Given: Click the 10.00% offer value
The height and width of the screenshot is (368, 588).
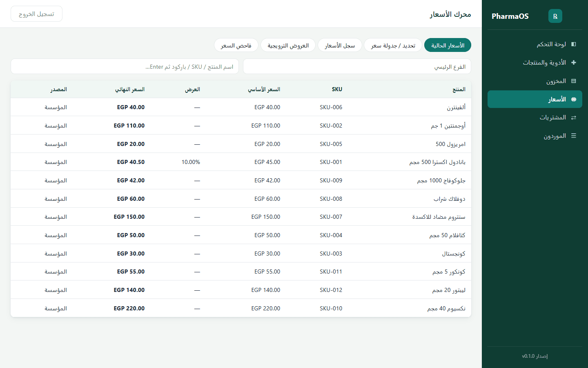Looking at the screenshot, I should (191, 162).
